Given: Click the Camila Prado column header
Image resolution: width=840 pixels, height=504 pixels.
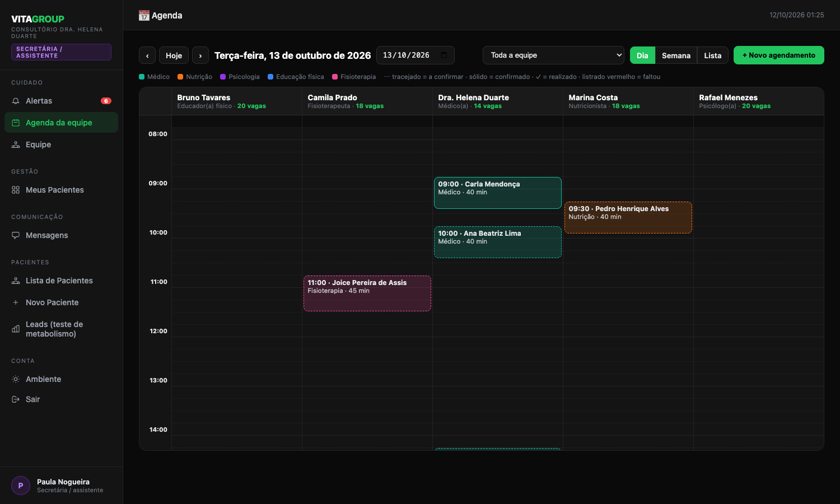Looking at the screenshot, I should [367, 101].
